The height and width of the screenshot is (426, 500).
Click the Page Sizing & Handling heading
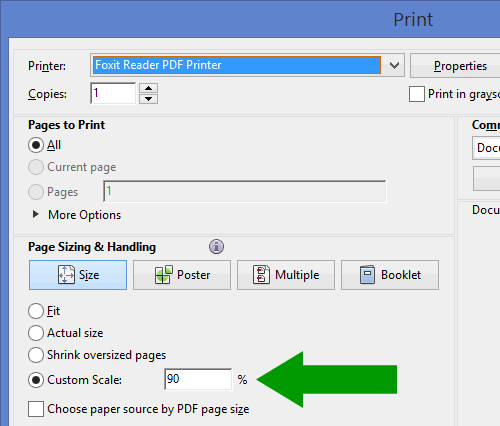(x=92, y=247)
